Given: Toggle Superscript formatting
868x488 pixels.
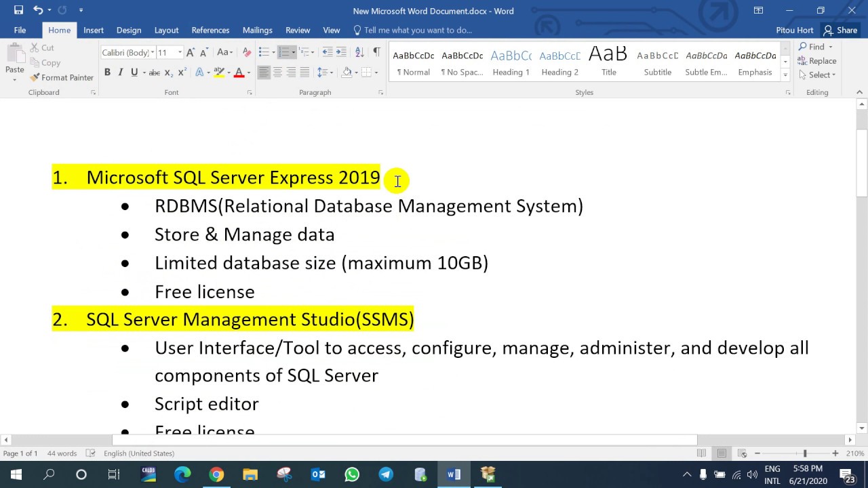Looking at the screenshot, I should (182, 73).
